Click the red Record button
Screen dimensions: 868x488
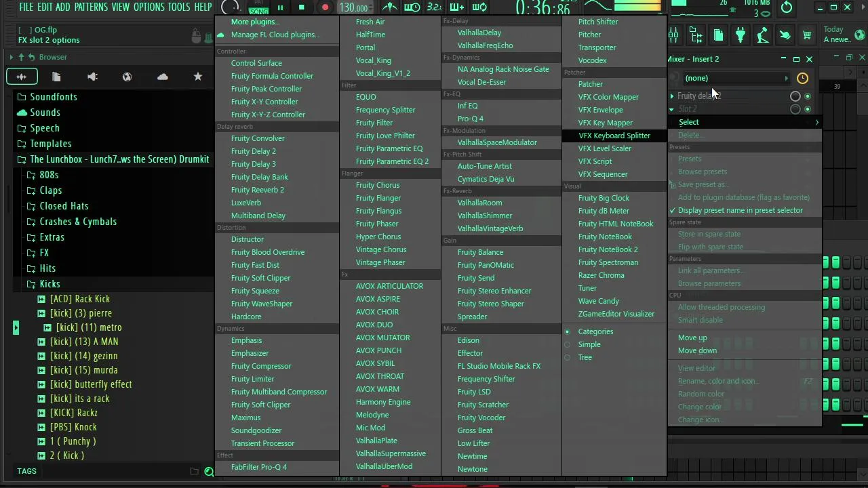(x=325, y=7)
